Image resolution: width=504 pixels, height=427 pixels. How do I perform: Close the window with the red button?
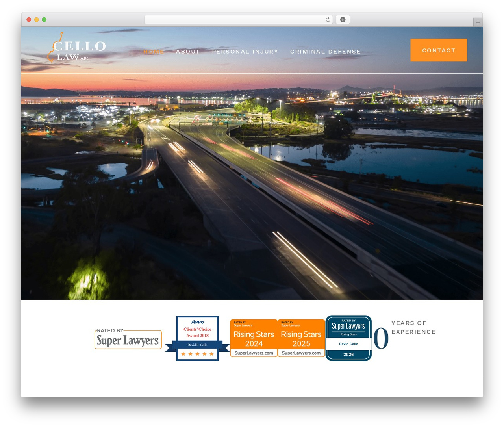point(29,20)
